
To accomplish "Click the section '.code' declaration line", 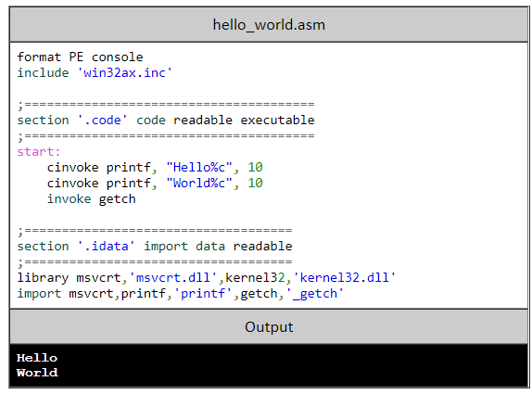I will tap(166, 121).
